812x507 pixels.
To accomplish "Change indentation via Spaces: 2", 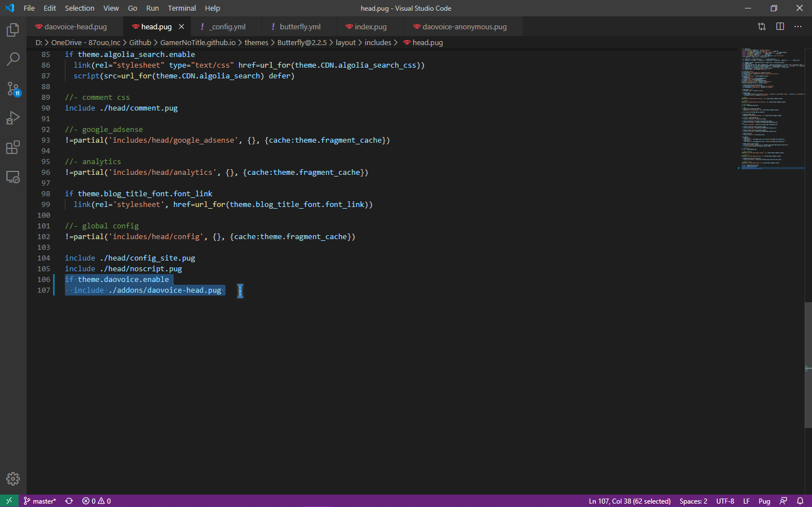I will pos(693,501).
